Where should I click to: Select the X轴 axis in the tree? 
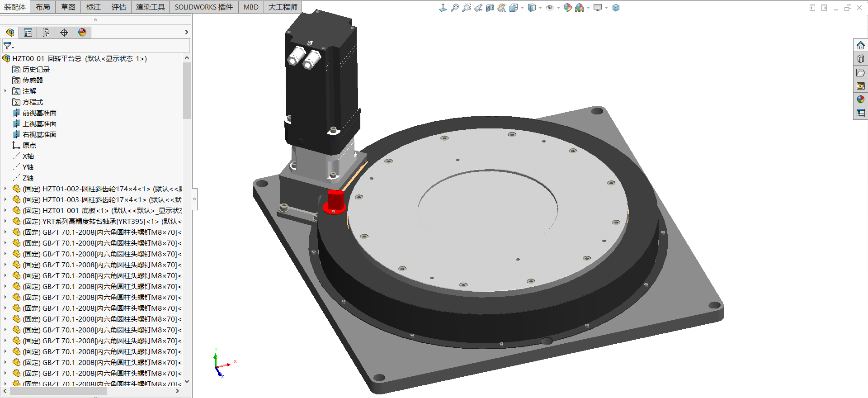(x=23, y=156)
